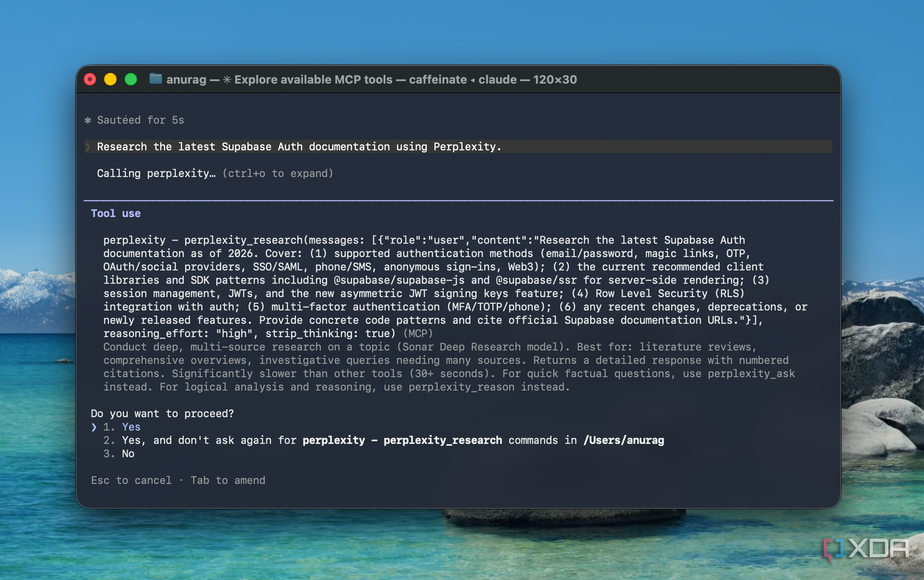Select Yes, and don't ask again option
The height and width of the screenshot is (580, 924).
pos(384,440)
